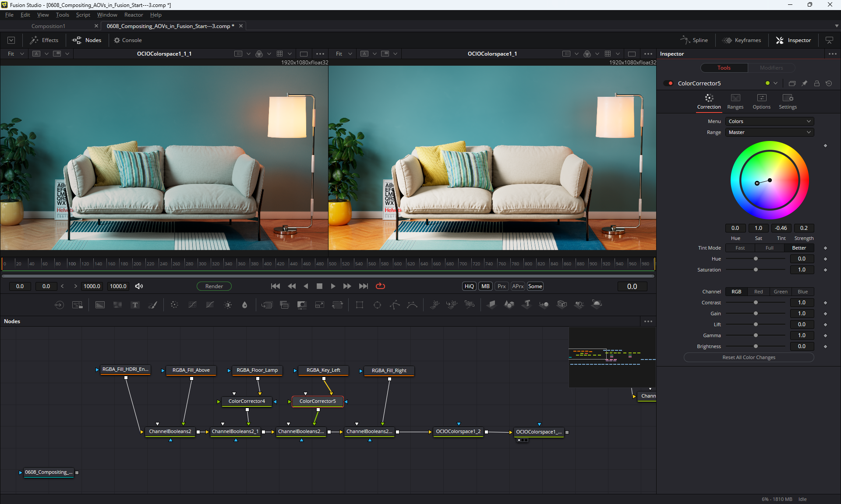
Task: Click the Gamma slider handle
Action: 756,335
